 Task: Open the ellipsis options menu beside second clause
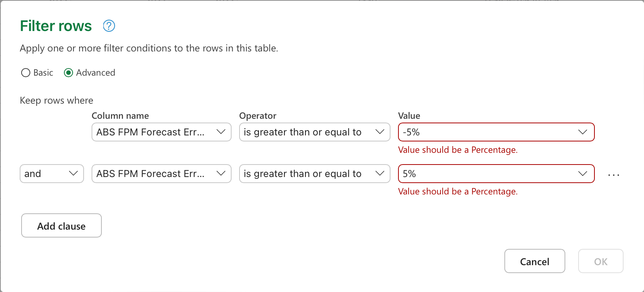tap(614, 174)
